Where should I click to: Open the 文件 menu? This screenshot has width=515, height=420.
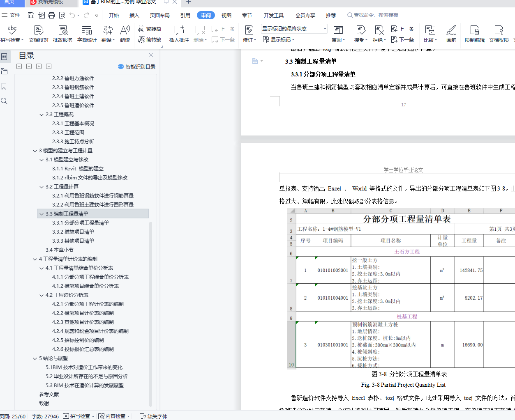(x=11, y=15)
